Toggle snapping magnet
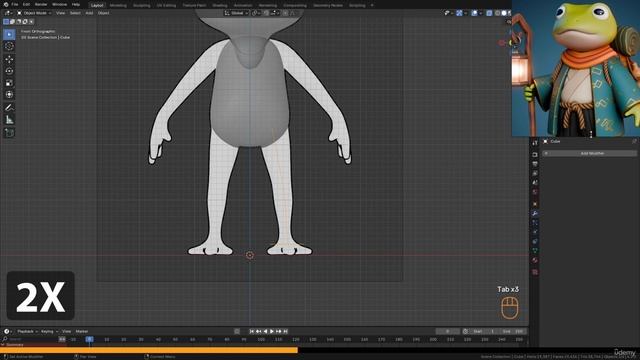The height and width of the screenshot is (360, 640). click(x=266, y=13)
